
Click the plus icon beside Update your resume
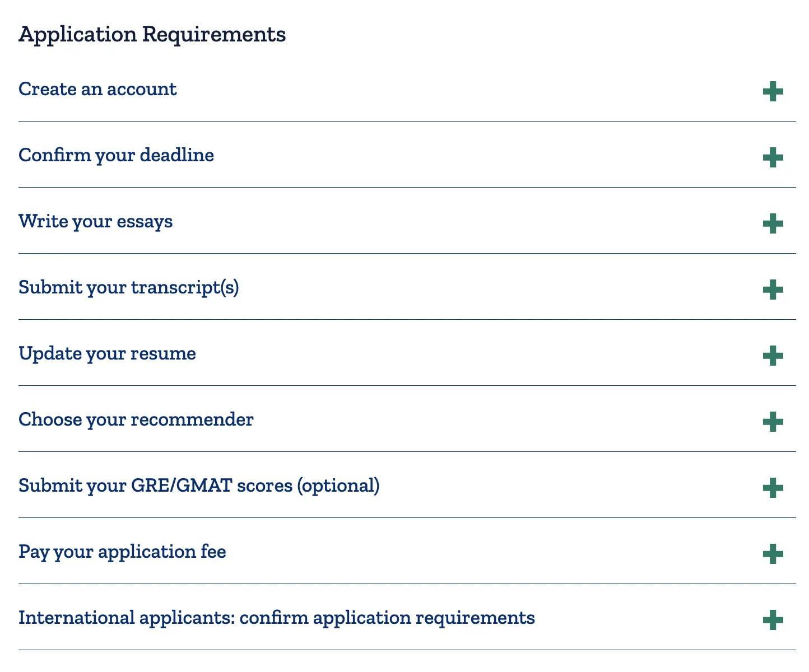[x=773, y=356]
